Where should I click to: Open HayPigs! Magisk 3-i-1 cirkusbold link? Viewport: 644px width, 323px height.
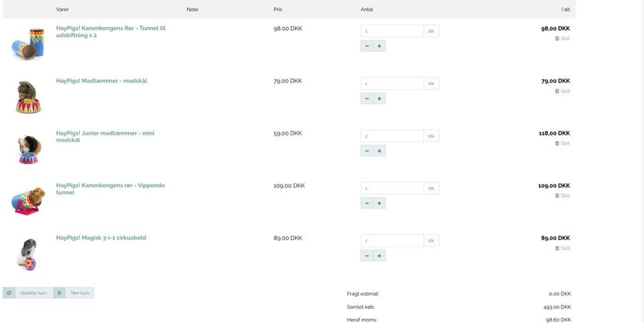pos(101,238)
